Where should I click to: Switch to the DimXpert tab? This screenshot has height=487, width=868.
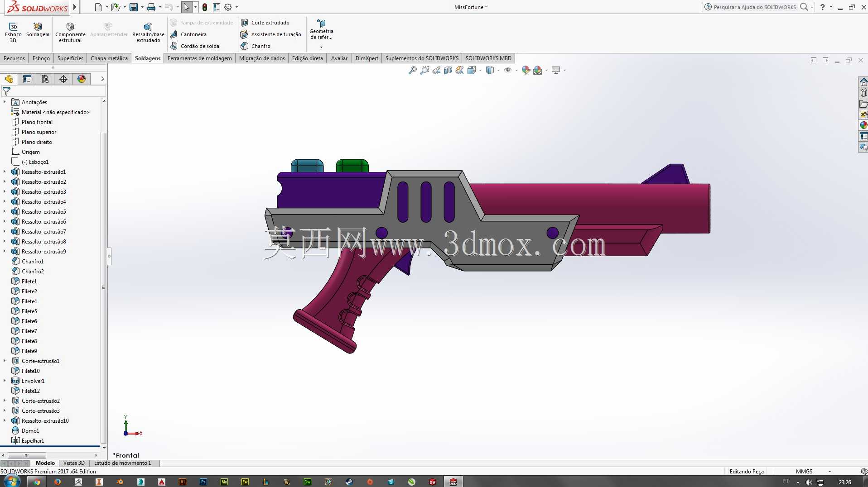point(367,58)
